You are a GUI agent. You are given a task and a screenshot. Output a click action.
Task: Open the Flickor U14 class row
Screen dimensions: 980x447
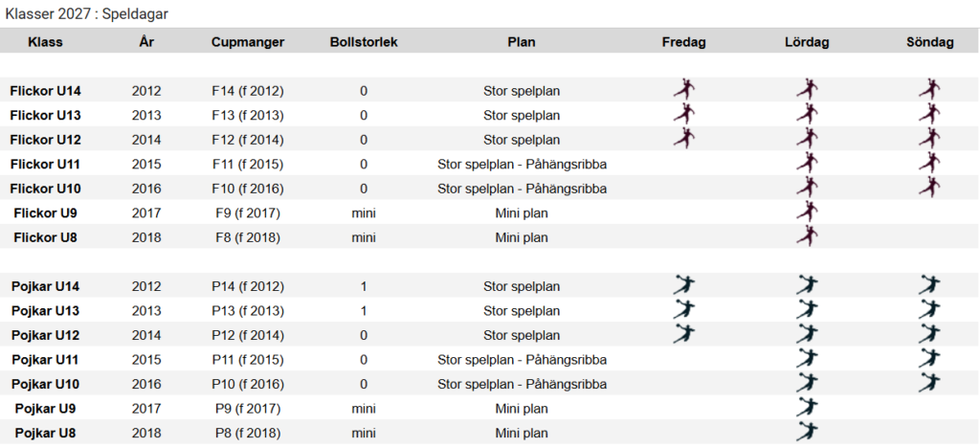pos(490,91)
